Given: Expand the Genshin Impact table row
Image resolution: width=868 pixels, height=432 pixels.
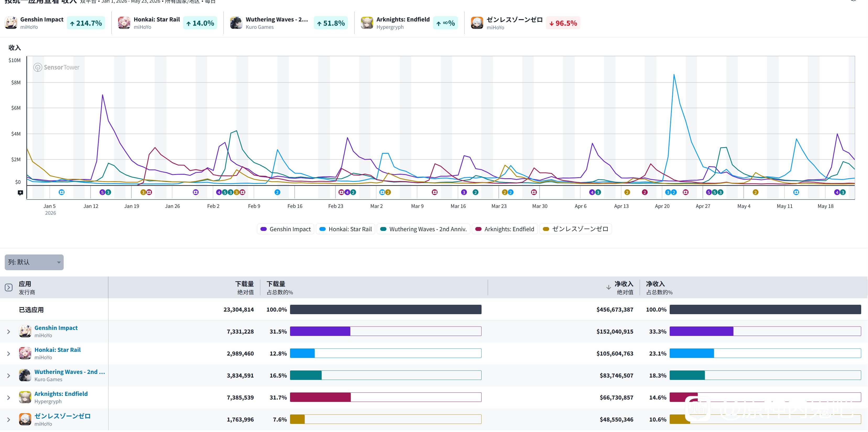Looking at the screenshot, I should [9, 332].
